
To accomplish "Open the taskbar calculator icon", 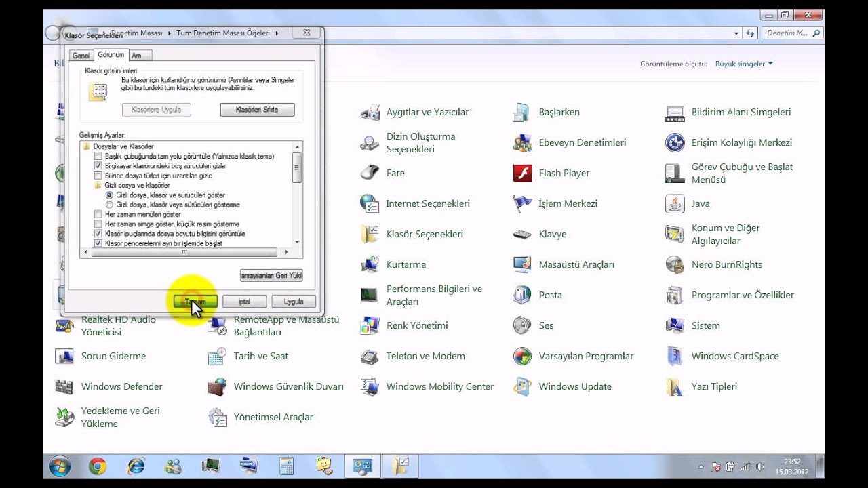I will (286, 466).
